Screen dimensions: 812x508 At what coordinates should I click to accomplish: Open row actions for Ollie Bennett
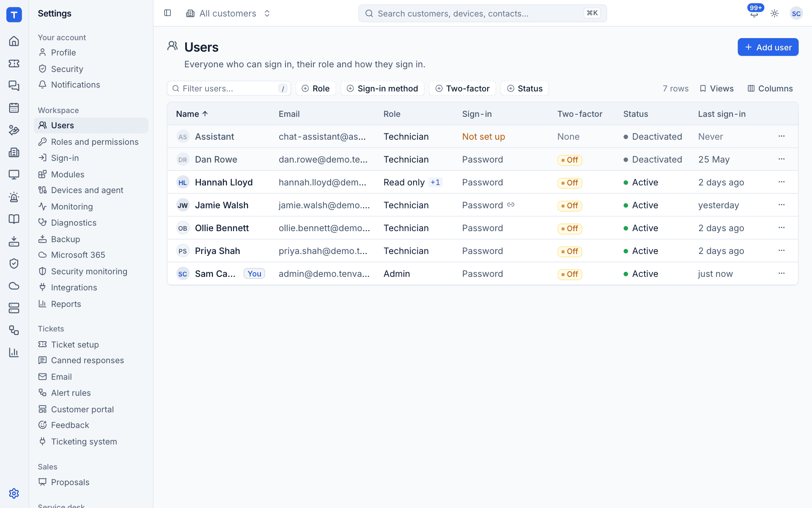coord(782,228)
